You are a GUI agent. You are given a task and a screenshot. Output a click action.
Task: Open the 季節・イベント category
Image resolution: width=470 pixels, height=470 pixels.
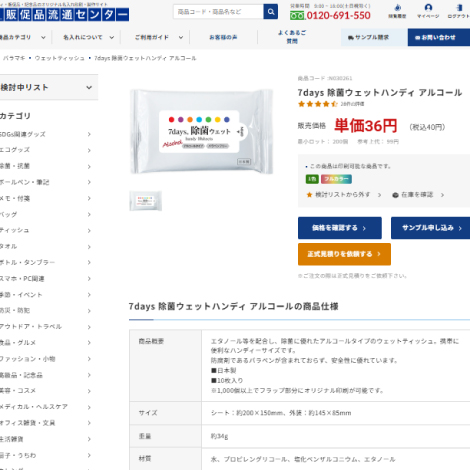click(46, 295)
